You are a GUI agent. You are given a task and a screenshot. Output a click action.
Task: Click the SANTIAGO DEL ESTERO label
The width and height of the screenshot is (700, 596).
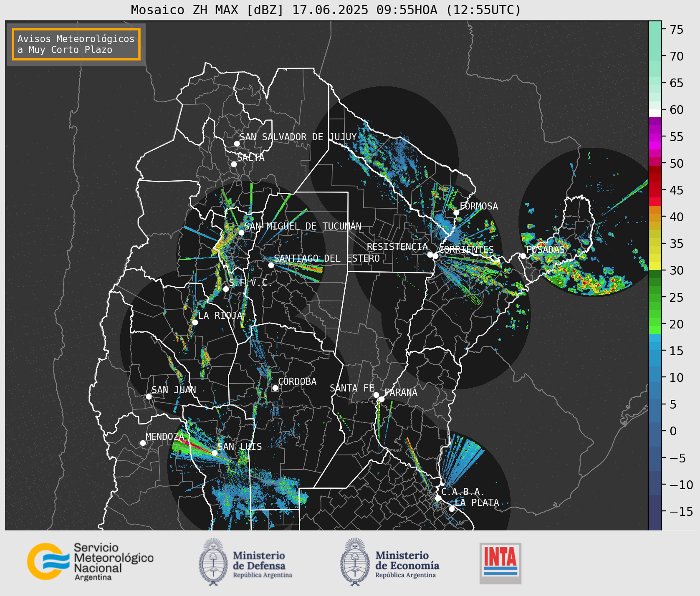pos(327,258)
